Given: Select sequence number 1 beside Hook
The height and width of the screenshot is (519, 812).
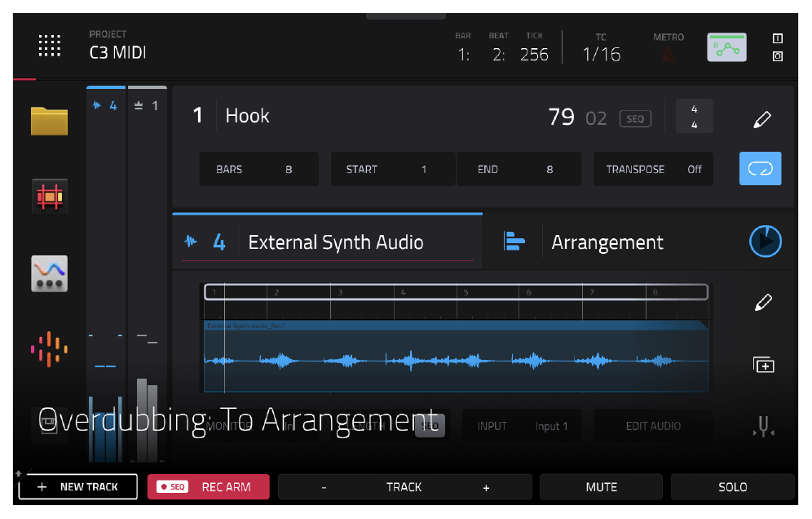Looking at the screenshot, I should (197, 116).
